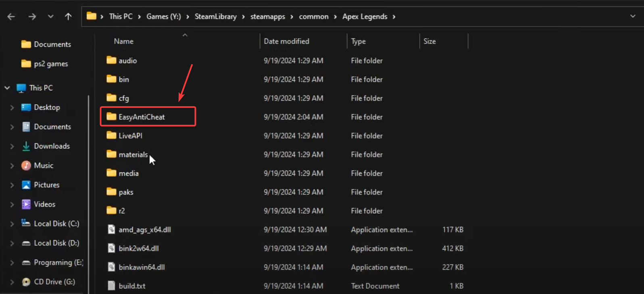Click the CD Drive (G:) icon
This screenshot has height=294, width=644.
click(x=26, y=282)
